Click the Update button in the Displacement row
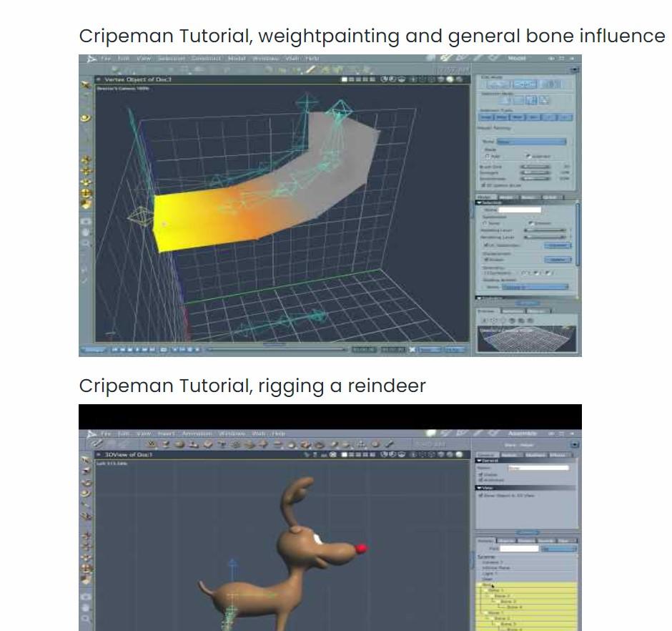Screen dimensions: 672x631 pos(558,260)
